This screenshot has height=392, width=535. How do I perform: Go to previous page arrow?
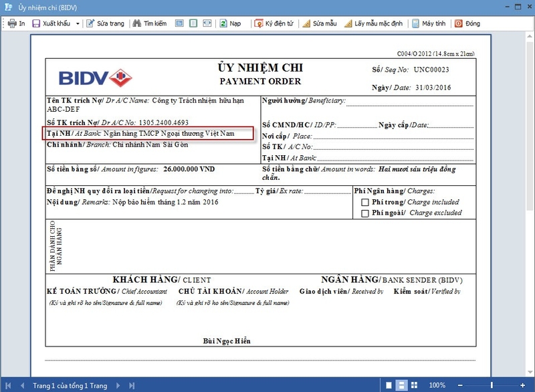23,385
